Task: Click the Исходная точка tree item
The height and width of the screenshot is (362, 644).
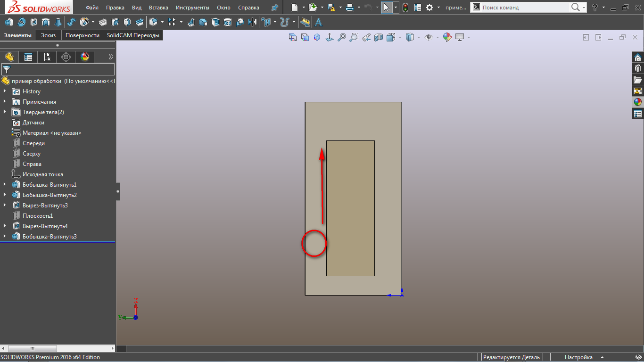Action: pos(42,174)
